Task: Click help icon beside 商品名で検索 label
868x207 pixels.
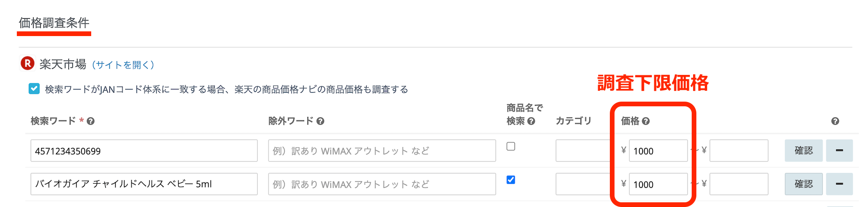Action: [x=531, y=121]
